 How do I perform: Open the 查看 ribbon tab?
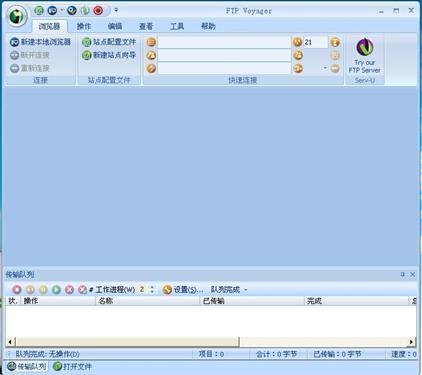146,26
